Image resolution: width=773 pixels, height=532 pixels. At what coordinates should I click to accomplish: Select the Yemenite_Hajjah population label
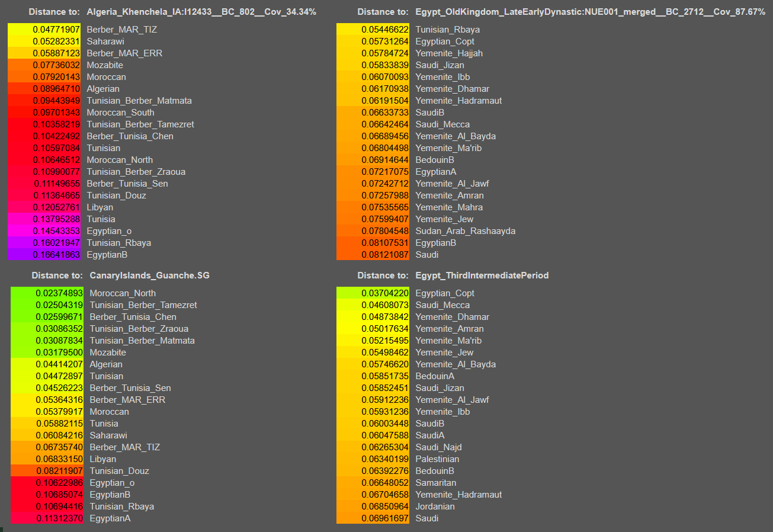click(449, 53)
